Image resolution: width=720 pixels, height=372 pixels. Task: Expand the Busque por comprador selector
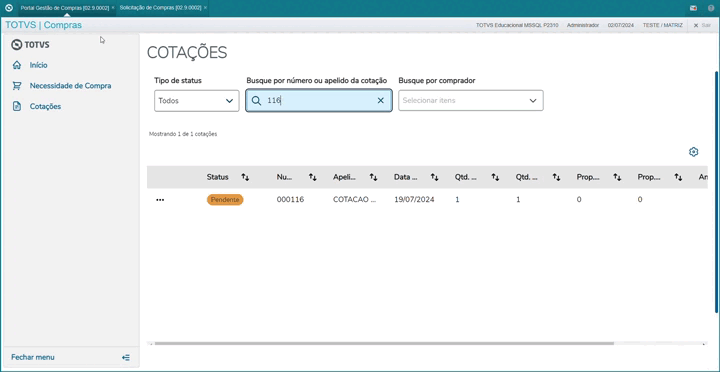pyautogui.click(x=471, y=101)
